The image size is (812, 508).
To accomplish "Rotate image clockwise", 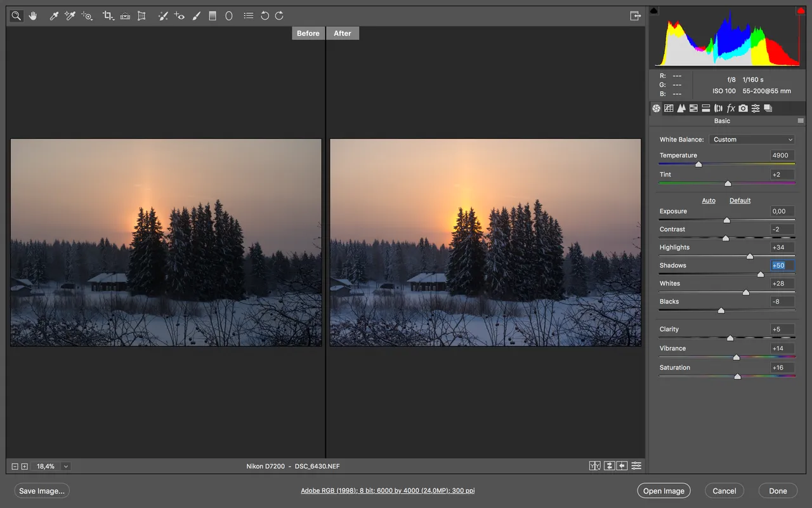I will point(279,16).
